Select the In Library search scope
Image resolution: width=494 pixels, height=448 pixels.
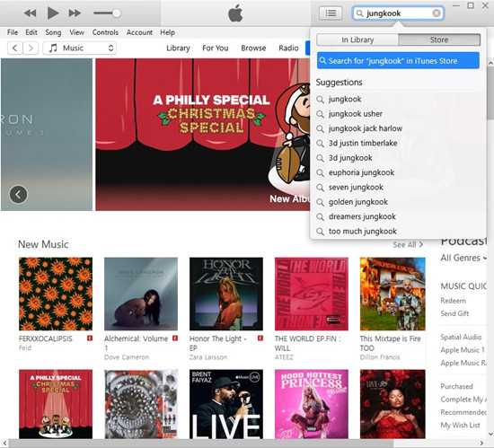[357, 40]
